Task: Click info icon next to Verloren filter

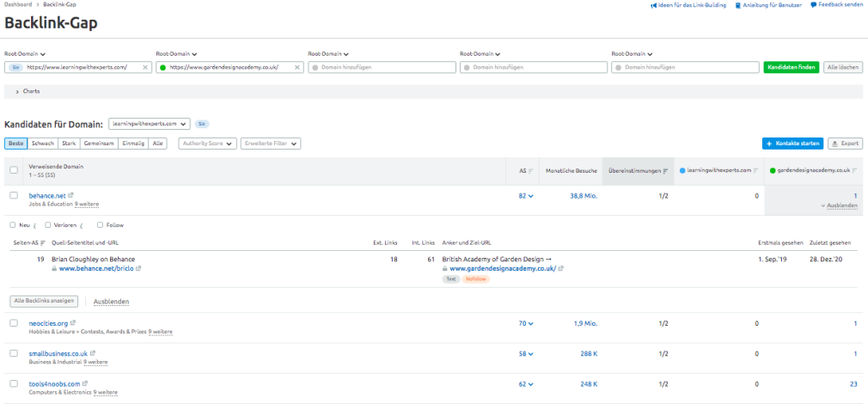Action: (x=81, y=225)
